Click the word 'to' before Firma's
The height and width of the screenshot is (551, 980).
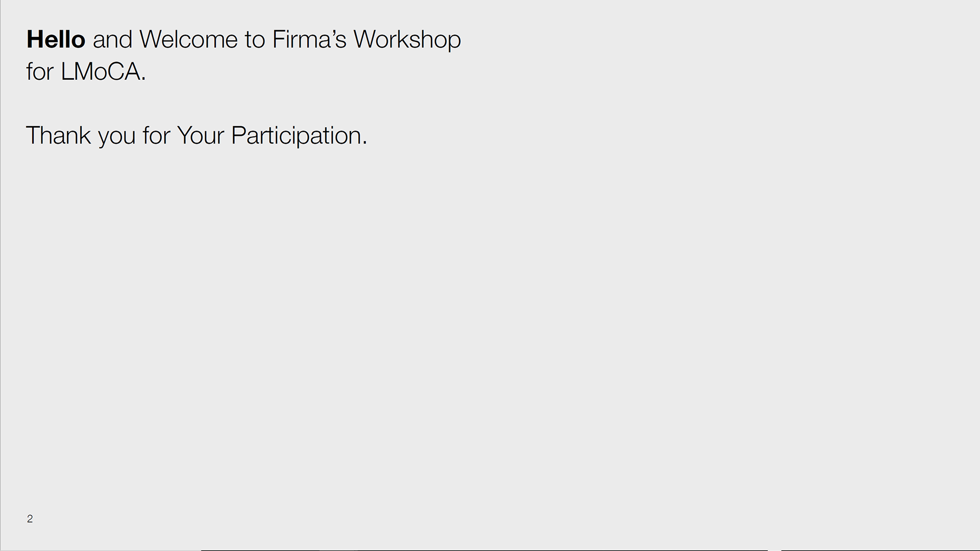point(255,40)
